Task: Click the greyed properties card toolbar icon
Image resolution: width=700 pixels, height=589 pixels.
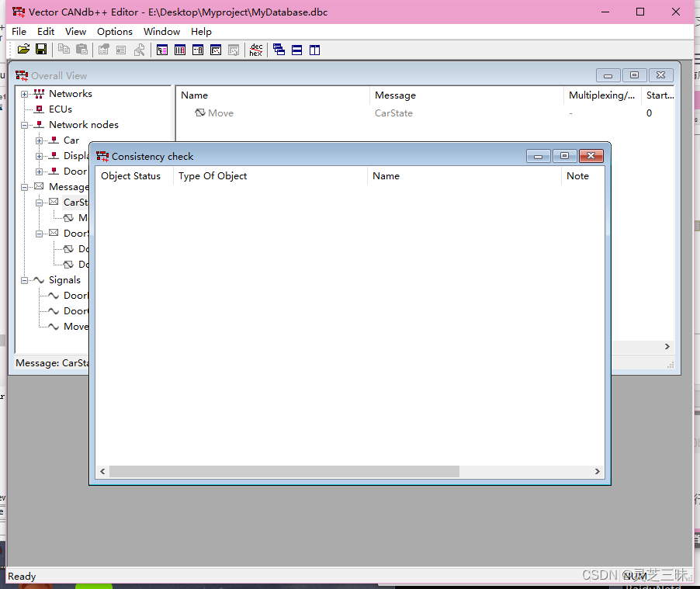Action: click(121, 50)
